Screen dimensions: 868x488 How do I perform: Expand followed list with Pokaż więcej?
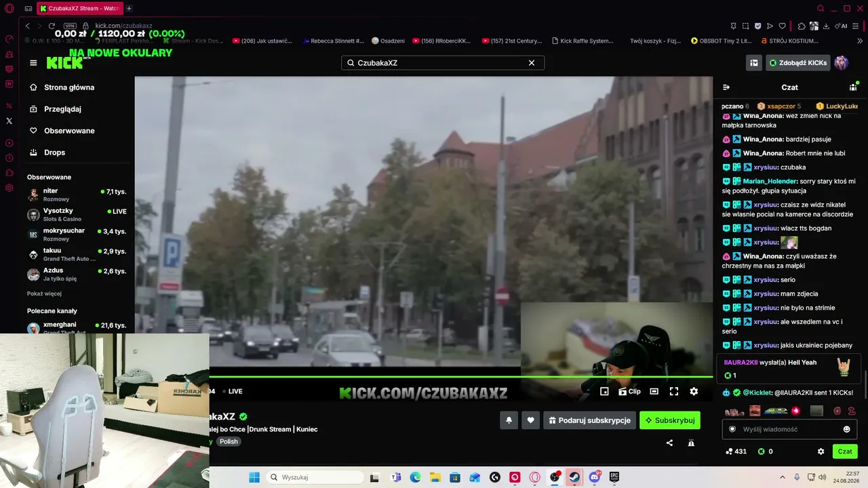[x=44, y=293]
